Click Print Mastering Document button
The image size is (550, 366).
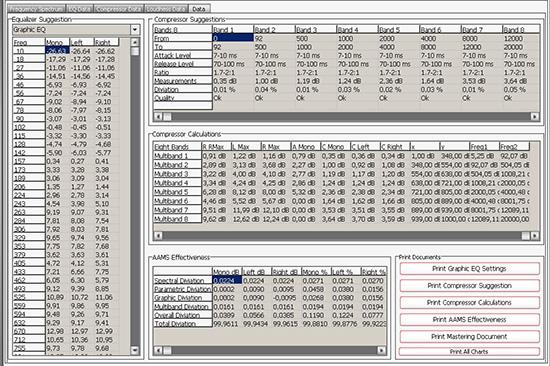click(x=469, y=337)
